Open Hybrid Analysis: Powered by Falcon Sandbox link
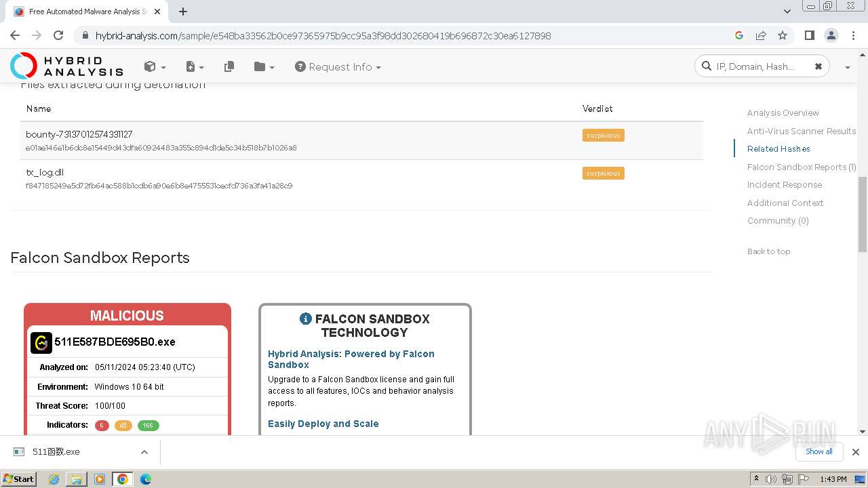Viewport: 868px width, 488px height. click(x=351, y=359)
